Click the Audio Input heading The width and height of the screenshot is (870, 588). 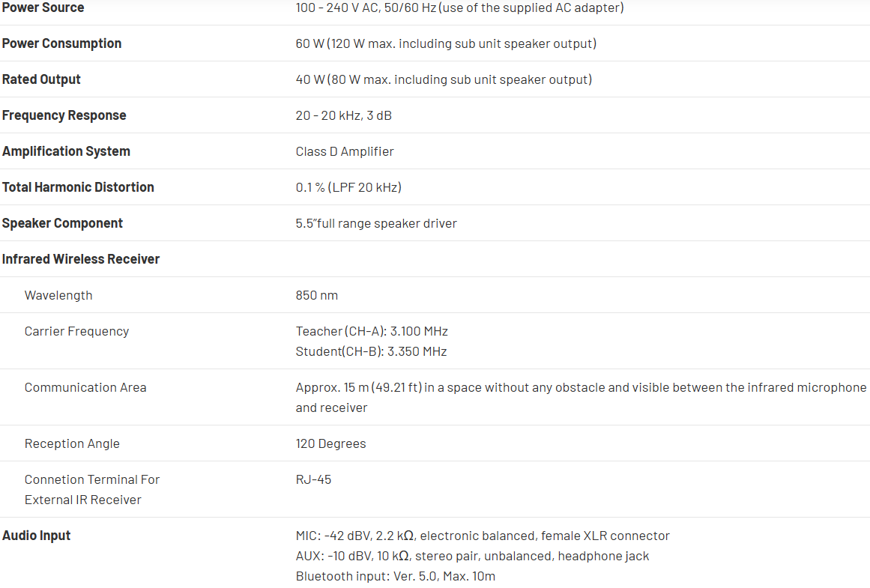tap(36, 536)
